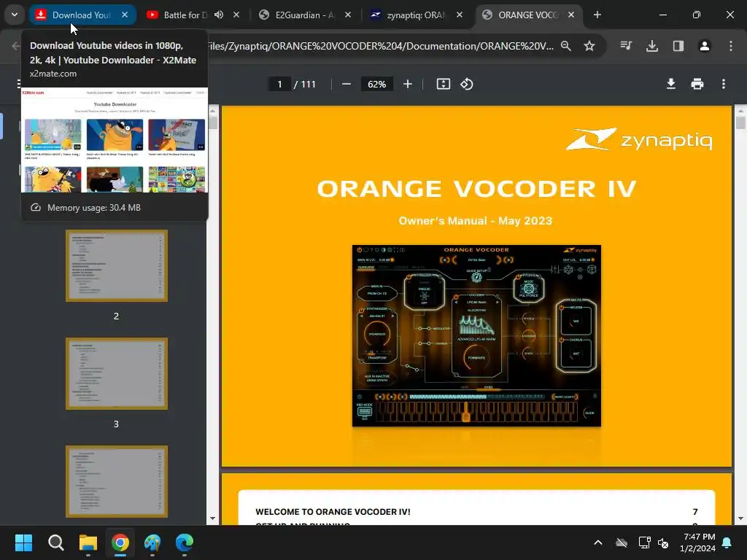Viewport: 747px width, 560px height.
Task: Click thumbnail sidebar scroll up arrow
Action: pyautogui.click(x=212, y=111)
